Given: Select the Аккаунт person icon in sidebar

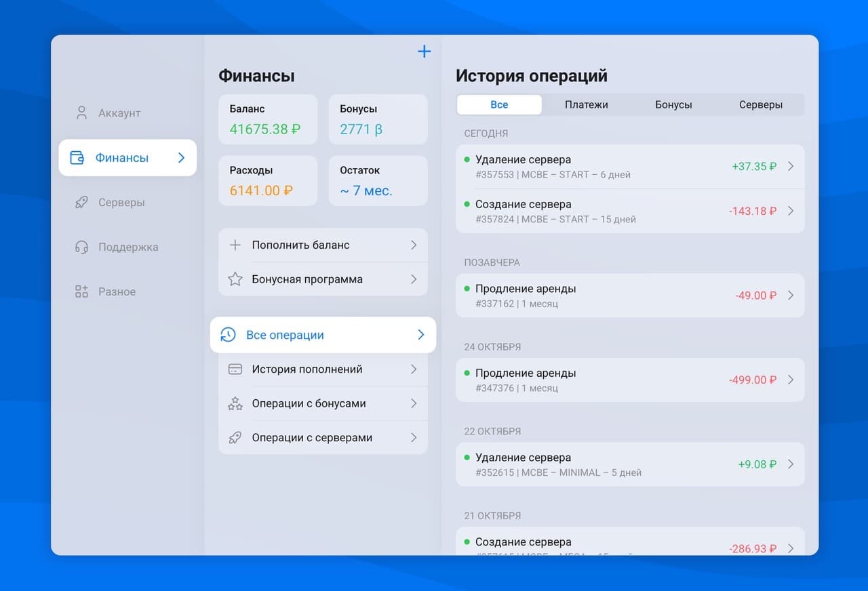Looking at the screenshot, I should (x=81, y=113).
